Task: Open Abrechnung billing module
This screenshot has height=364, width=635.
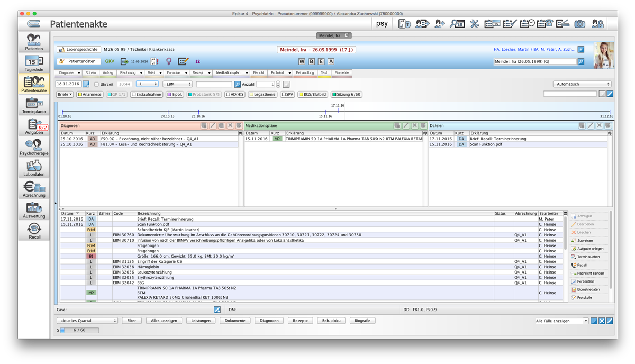Action: click(x=34, y=189)
